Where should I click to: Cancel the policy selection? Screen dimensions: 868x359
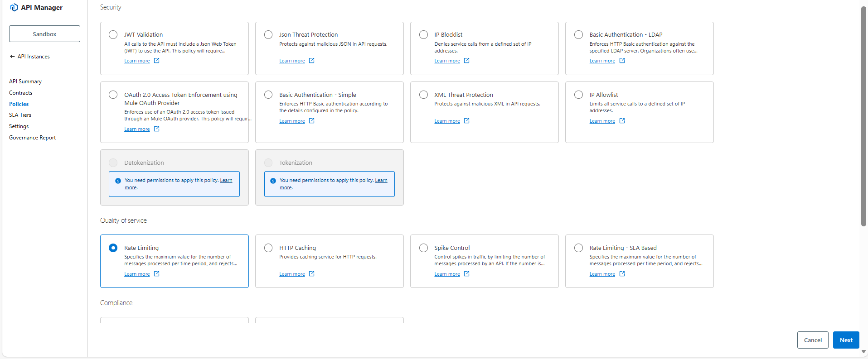click(x=812, y=340)
